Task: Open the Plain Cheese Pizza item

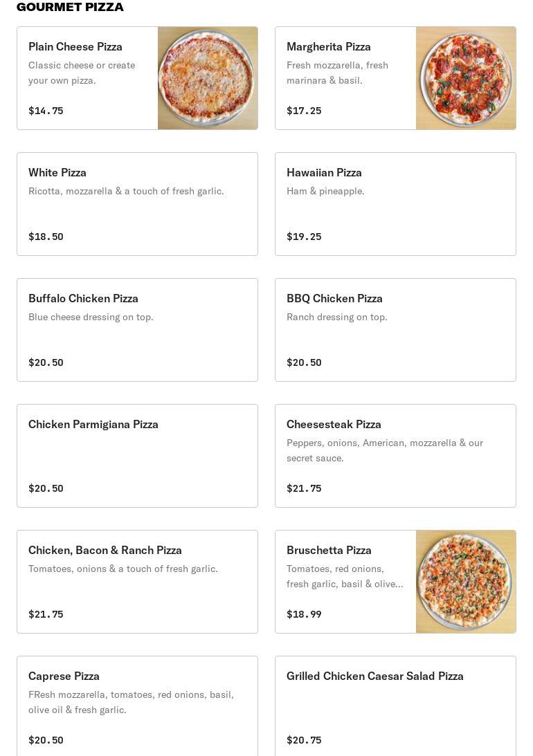Action: [x=137, y=78]
